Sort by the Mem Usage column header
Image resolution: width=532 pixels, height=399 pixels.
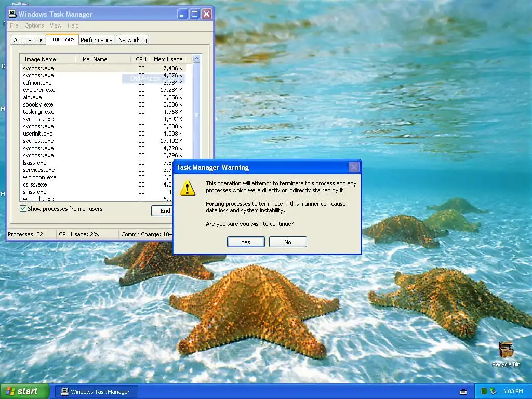point(168,59)
